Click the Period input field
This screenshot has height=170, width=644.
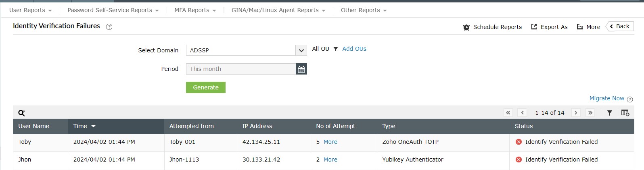pyautogui.click(x=240, y=69)
